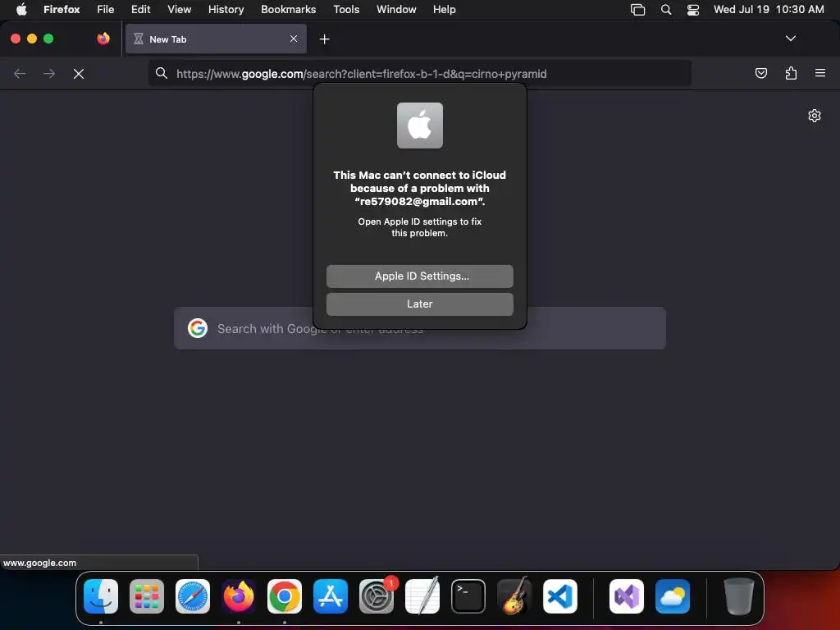The height and width of the screenshot is (630, 840).
Task: Open the Edit menu
Action: coord(140,9)
